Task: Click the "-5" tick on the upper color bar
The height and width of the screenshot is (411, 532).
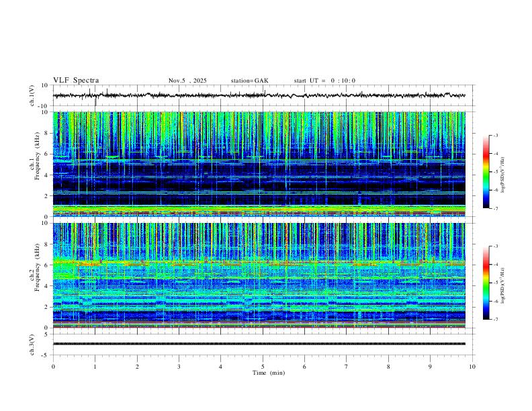Action: point(495,172)
